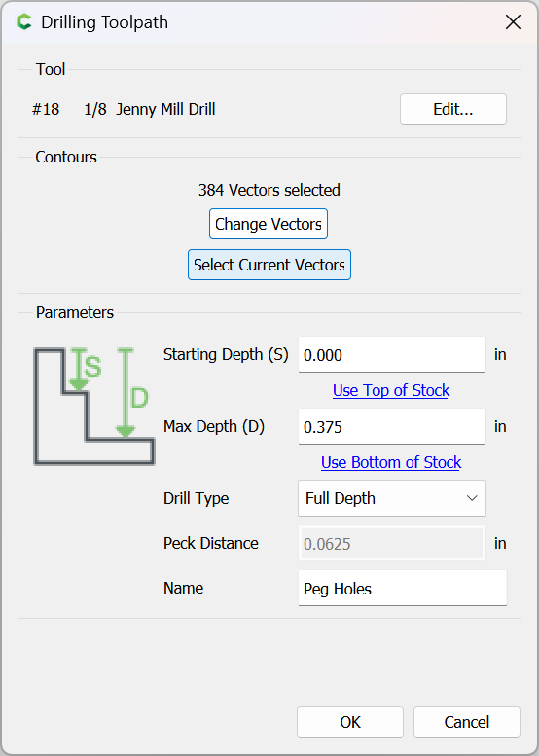Click the Max Depth input field
Viewport: 539px width, 756px height.
392,427
